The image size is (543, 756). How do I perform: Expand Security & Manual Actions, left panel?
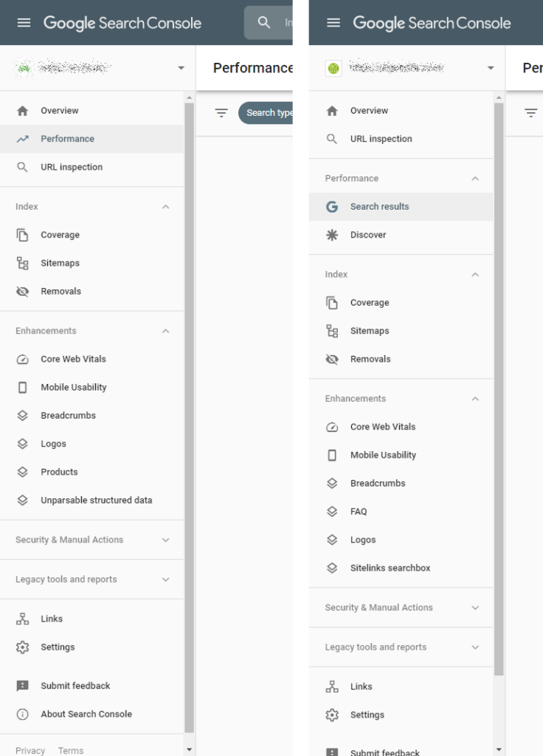[x=166, y=540]
